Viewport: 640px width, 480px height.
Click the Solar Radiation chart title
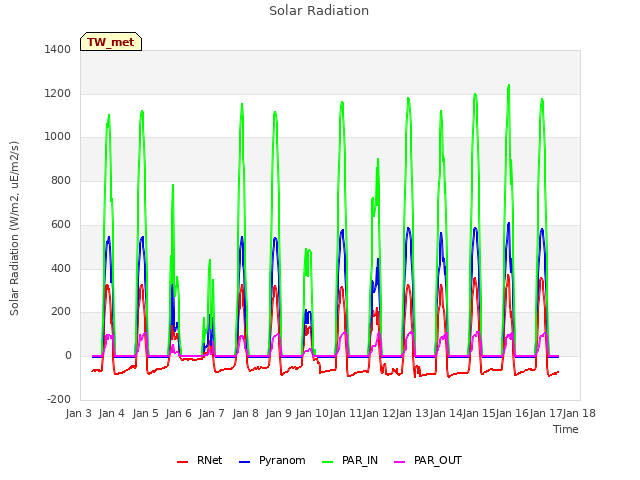(x=319, y=11)
